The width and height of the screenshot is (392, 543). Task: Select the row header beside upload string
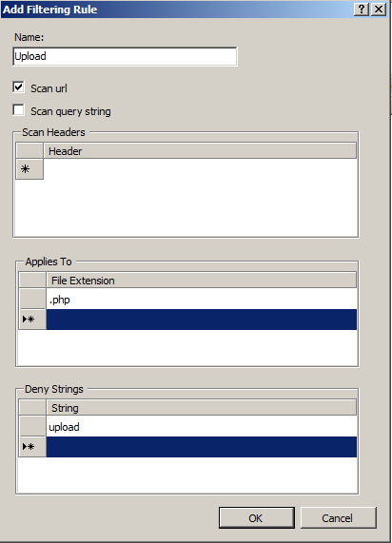coord(32,426)
